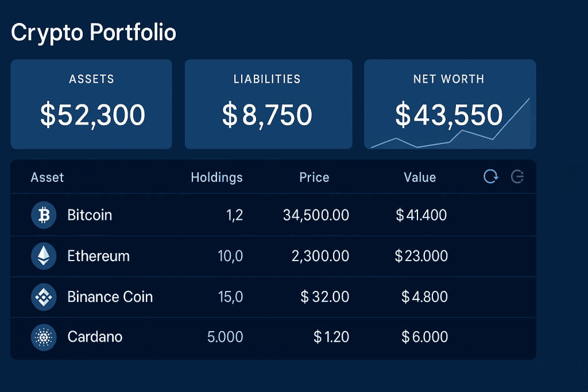
Task: Click the Cardano logo icon
Action: tap(44, 337)
